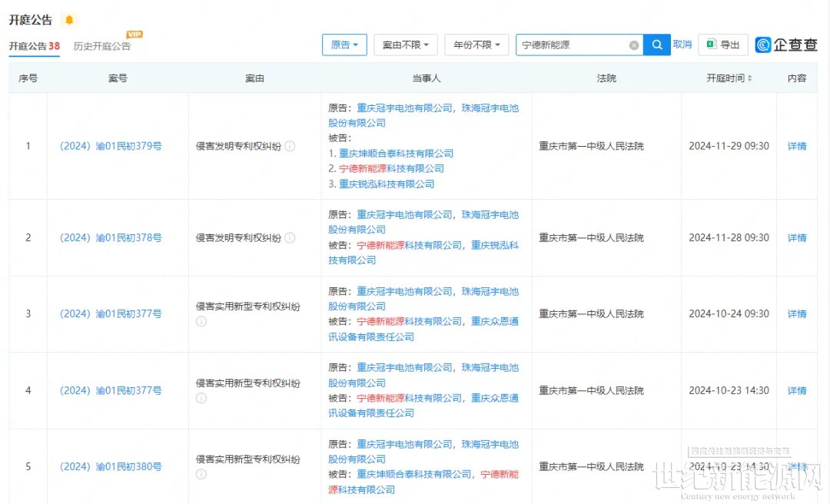
Task: Click the 侵害发明专利权纠纷 text in the 379号 row
Action: (x=238, y=146)
